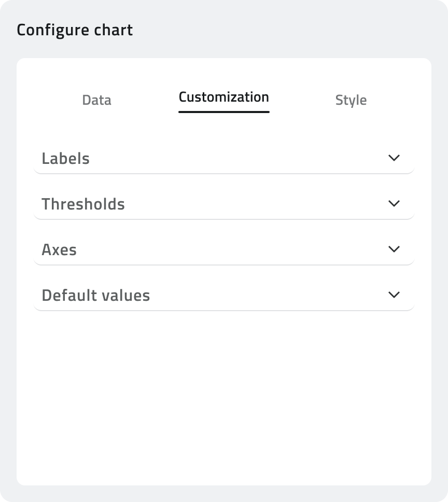Click the Axes section title
Screen dimensions: 448x502
(x=59, y=250)
